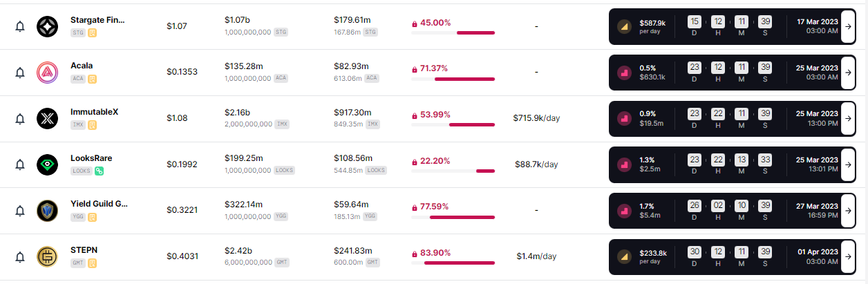Click the STEPN gold coin logo
This screenshot has height=284, width=868.
[48, 256]
